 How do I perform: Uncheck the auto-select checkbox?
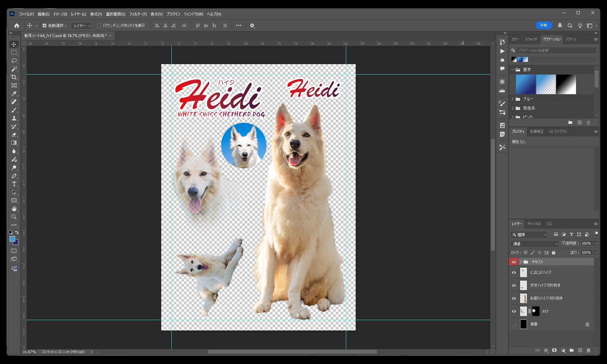pos(45,26)
